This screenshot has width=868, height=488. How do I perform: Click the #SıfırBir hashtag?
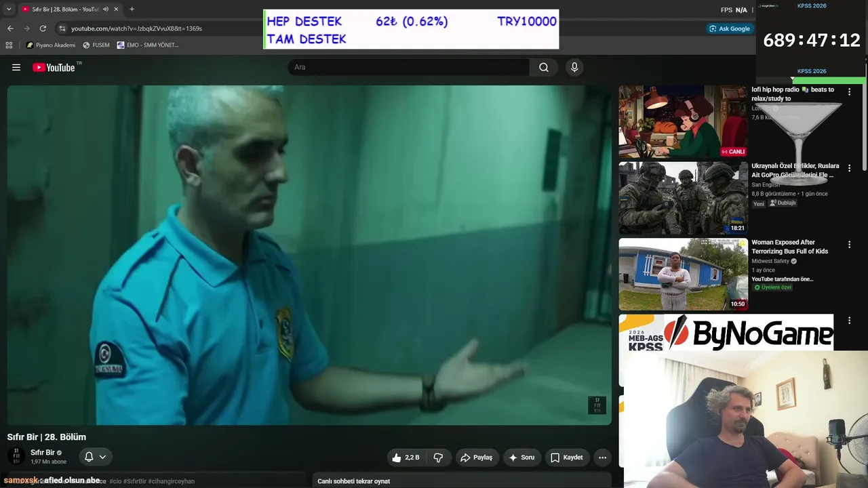[x=135, y=481]
